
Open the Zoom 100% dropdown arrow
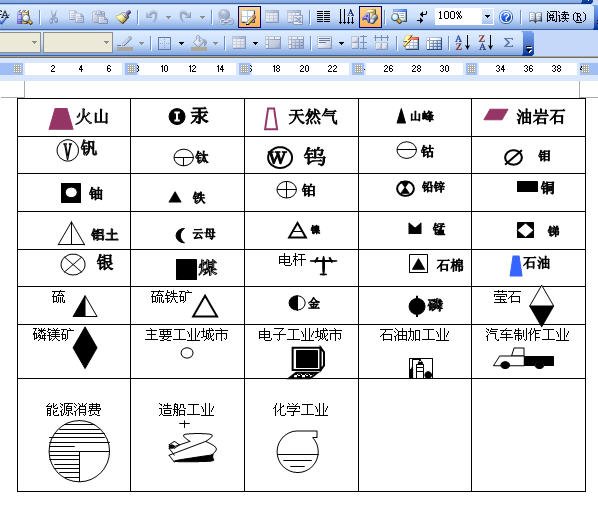click(x=487, y=17)
